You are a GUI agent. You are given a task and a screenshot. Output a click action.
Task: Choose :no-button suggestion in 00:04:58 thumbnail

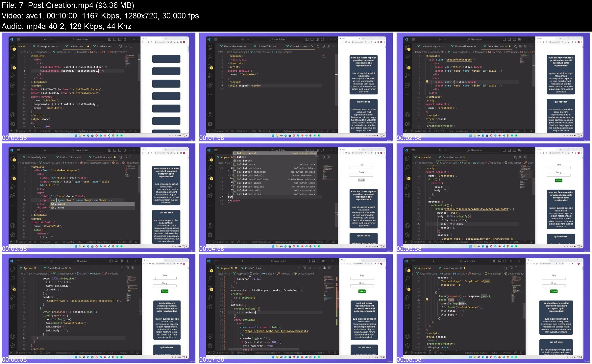(x=274, y=161)
